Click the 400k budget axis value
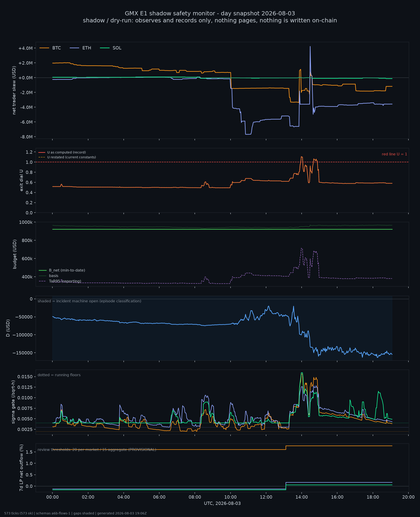This screenshot has height=517, width=420. coord(27,277)
